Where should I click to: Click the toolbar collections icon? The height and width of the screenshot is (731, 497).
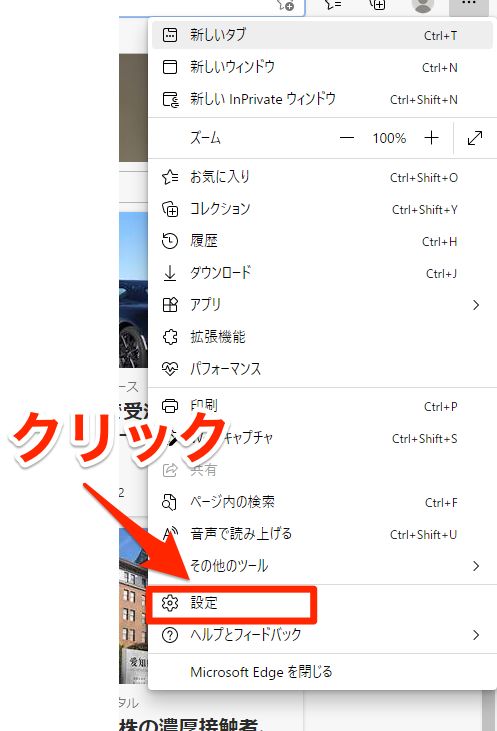(x=378, y=5)
